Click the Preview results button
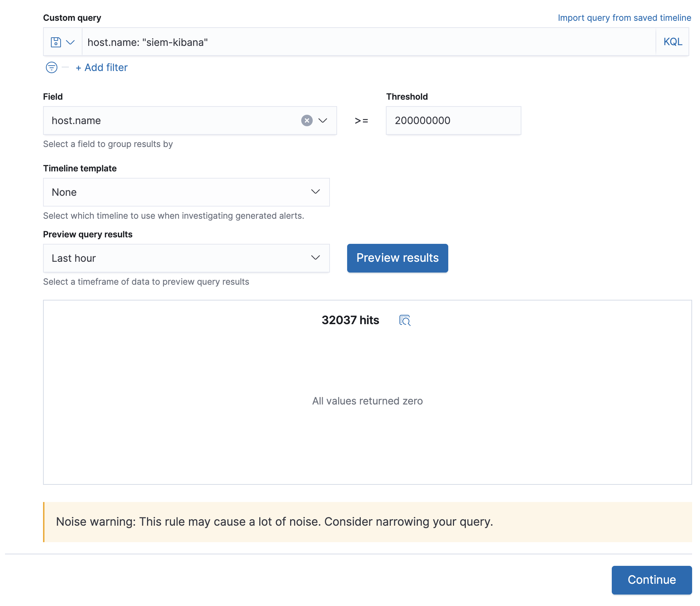700x606 pixels. click(397, 258)
